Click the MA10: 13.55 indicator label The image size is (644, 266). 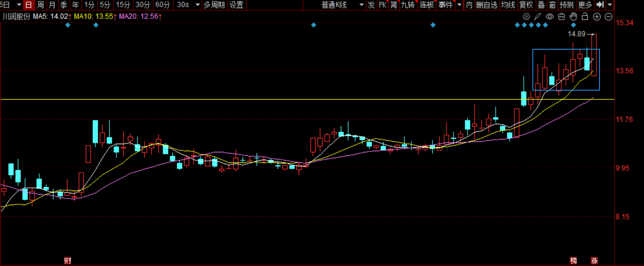click(95, 17)
